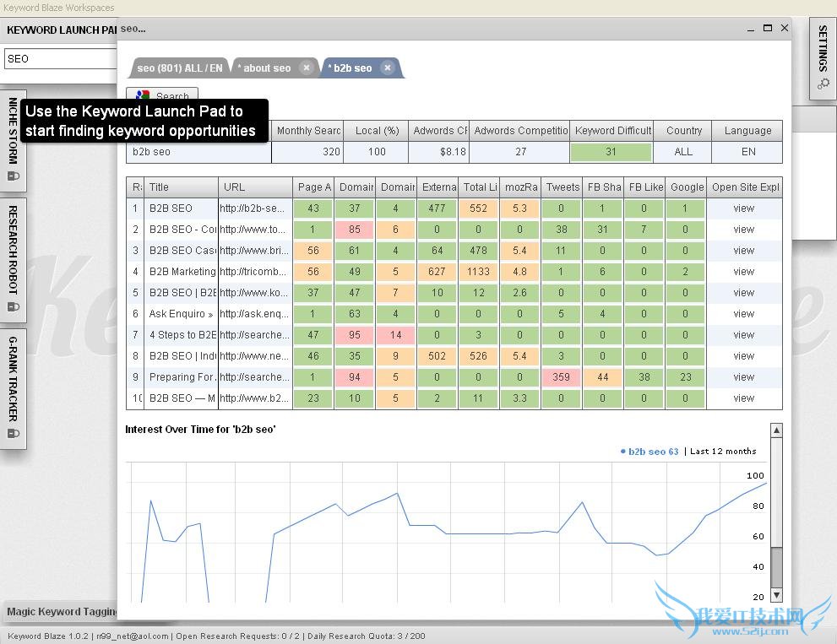Open view link for row 1 B2B SEO
Screen dimensions: 837x644
[743, 208]
